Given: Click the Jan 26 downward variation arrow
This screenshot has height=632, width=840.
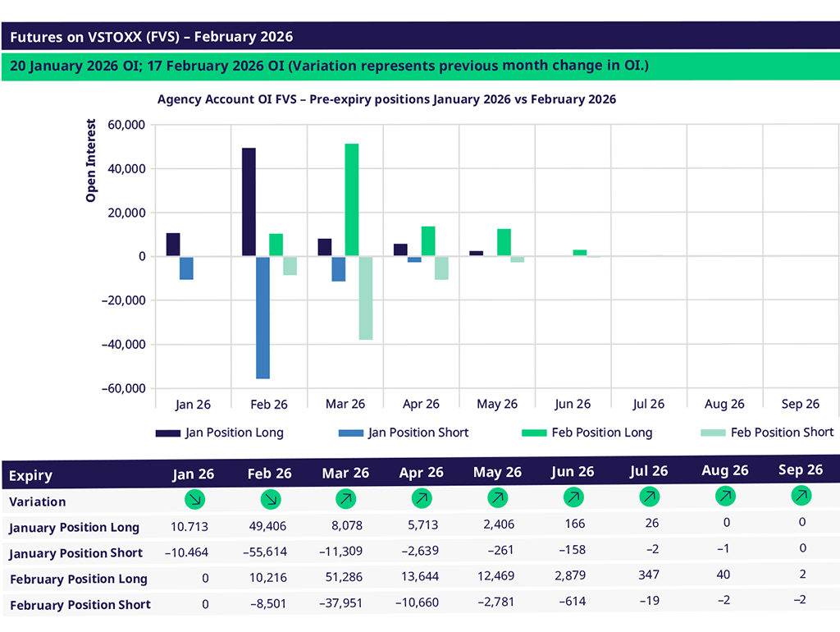Looking at the screenshot, I should click(194, 499).
